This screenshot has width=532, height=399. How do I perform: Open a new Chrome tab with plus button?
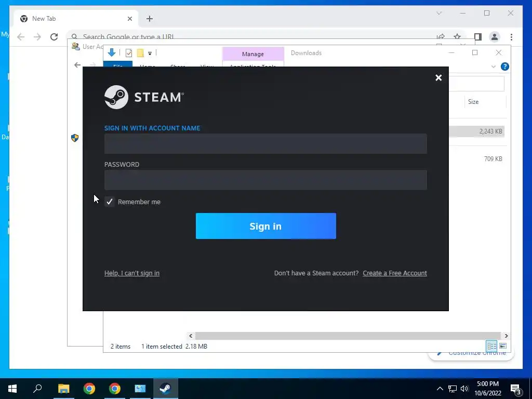(x=150, y=19)
